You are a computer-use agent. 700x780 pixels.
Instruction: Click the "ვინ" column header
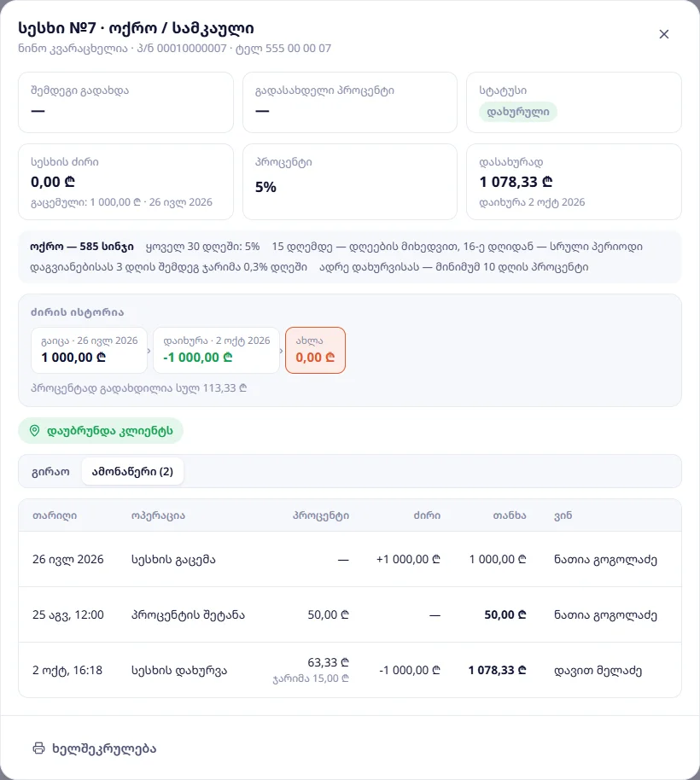(563, 515)
